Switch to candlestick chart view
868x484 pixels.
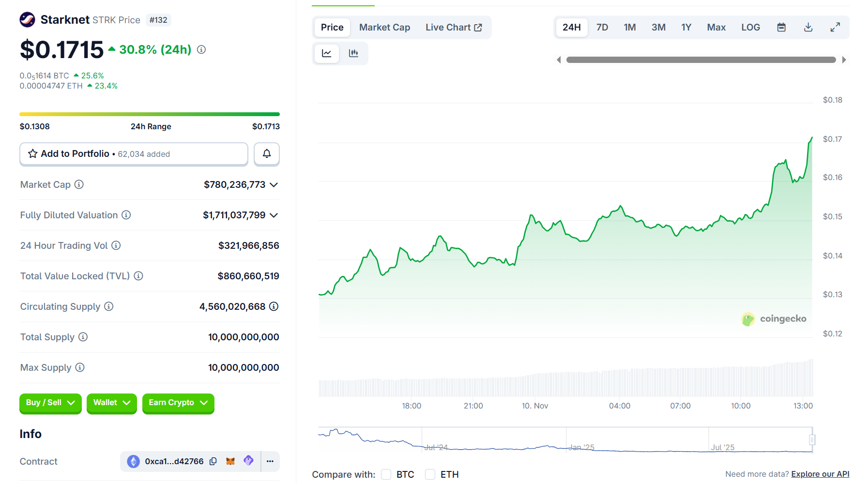pyautogui.click(x=353, y=53)
